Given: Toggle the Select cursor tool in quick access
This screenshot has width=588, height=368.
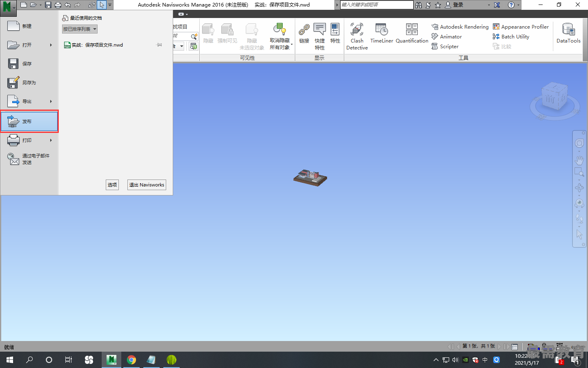Looking at the screenshot, I should coord(102,5).
